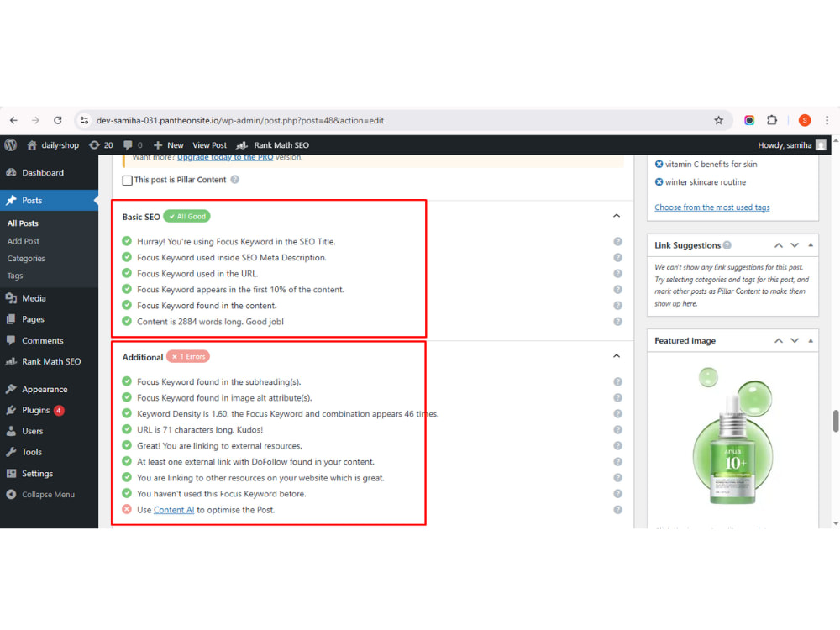Go back using browser back arrow

pyautogui.click(x=14, y=120)
